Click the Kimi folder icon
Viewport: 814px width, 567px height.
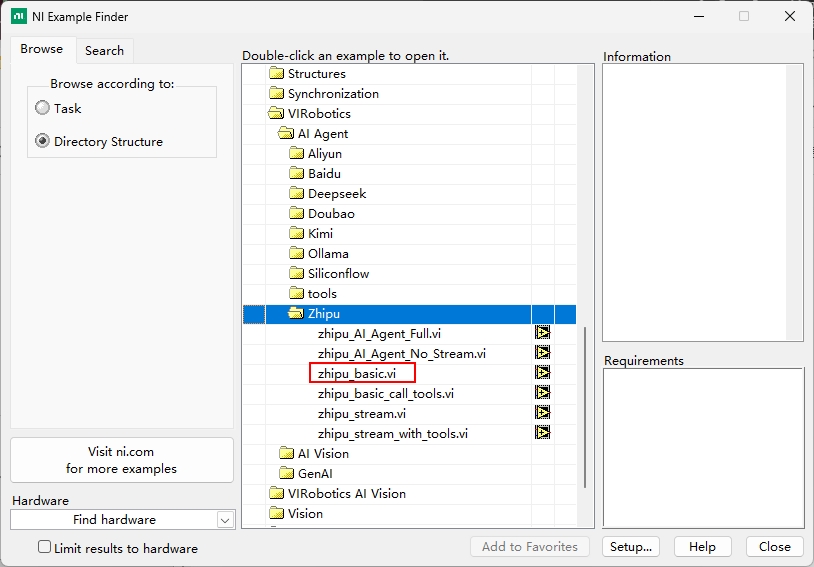click(296, 234)
